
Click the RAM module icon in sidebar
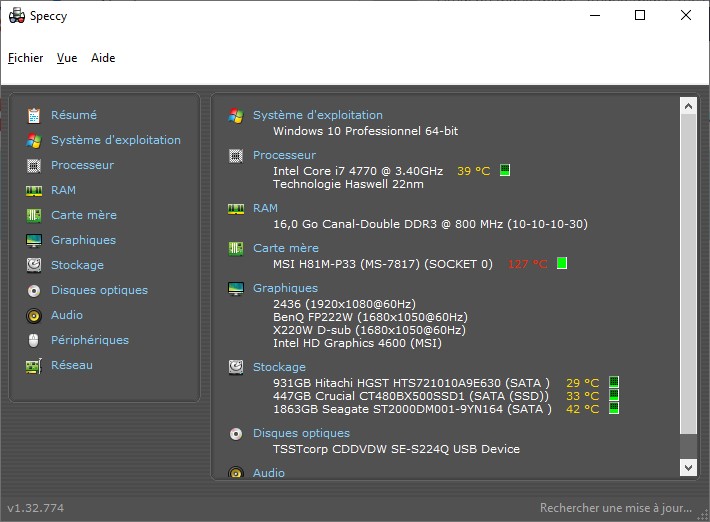tap(34, 190)
